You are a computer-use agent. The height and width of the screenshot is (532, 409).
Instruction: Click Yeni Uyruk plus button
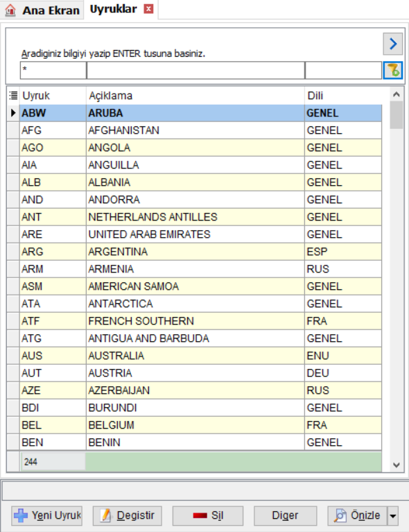[47, 515]
